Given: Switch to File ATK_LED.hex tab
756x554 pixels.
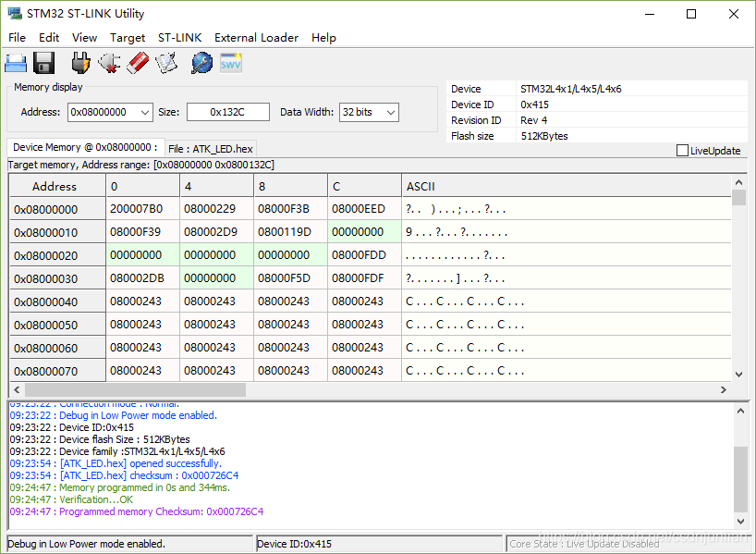Looking at the screenshot, I should click(x=211, y=149).
